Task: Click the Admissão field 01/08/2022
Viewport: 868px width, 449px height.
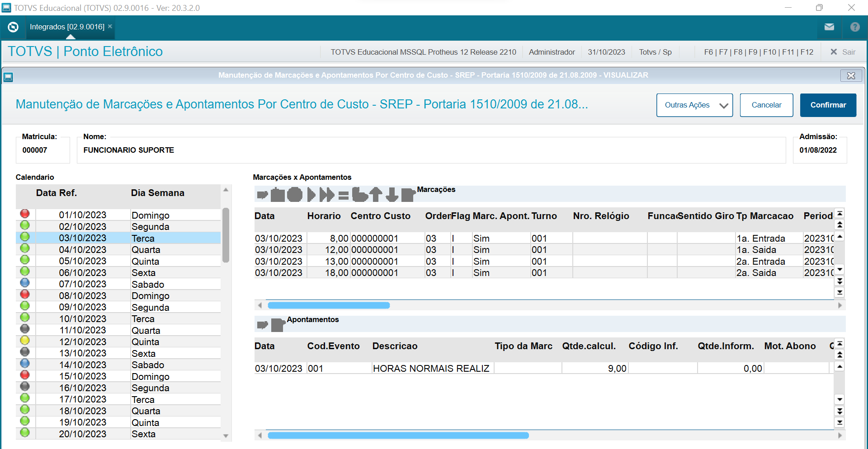Action: tap(820, 150)
